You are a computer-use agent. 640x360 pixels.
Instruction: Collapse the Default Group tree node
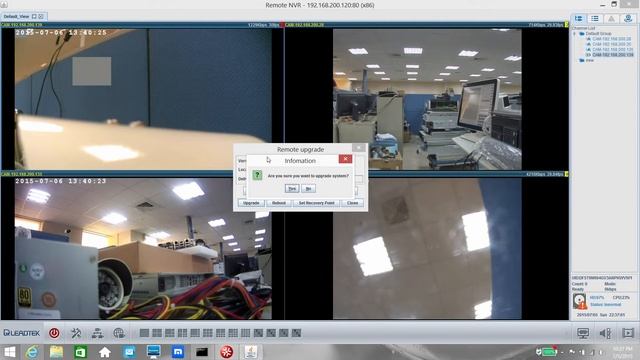click(x=574, y=33)
